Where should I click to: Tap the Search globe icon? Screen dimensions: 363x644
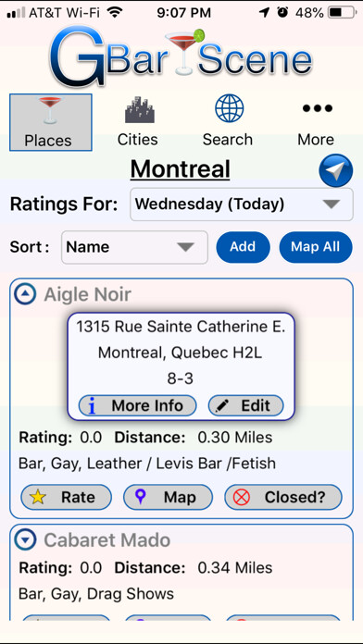(228, 108)
